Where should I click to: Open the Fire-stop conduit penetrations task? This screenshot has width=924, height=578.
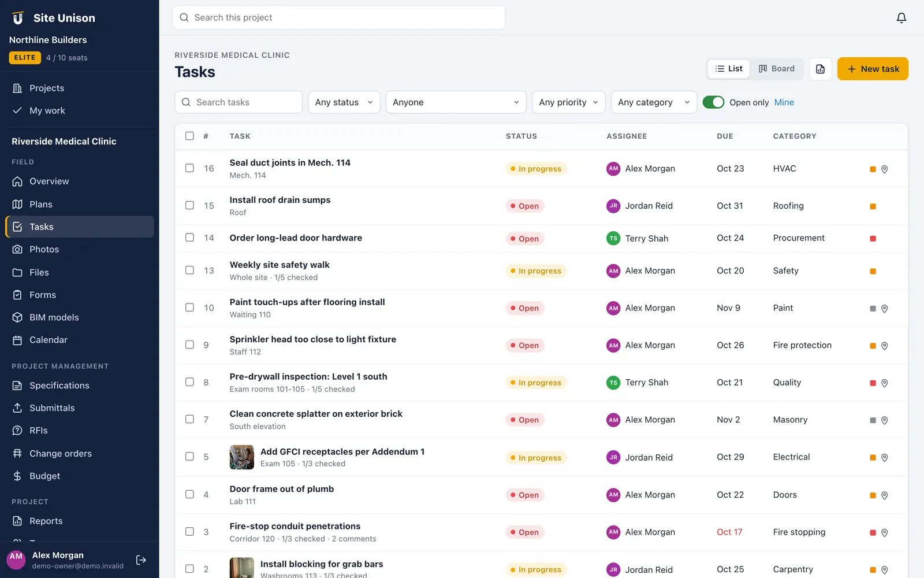click(x=295, y=526)
